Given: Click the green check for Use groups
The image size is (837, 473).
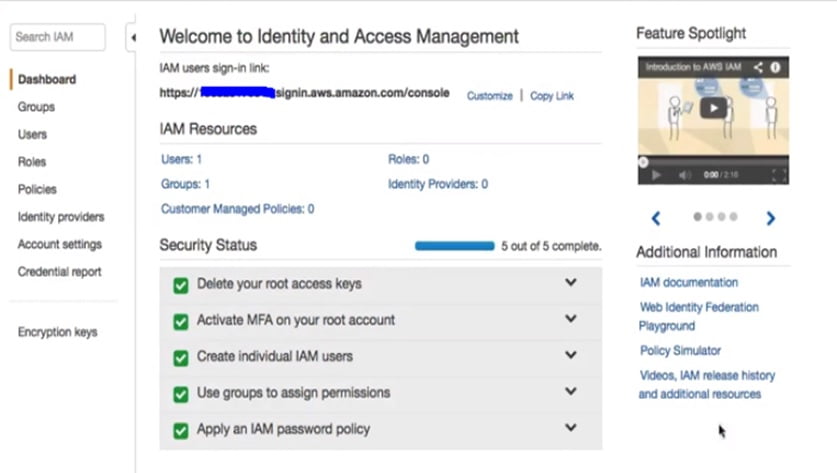Looking at the screenshot, I should coord(181,394).
